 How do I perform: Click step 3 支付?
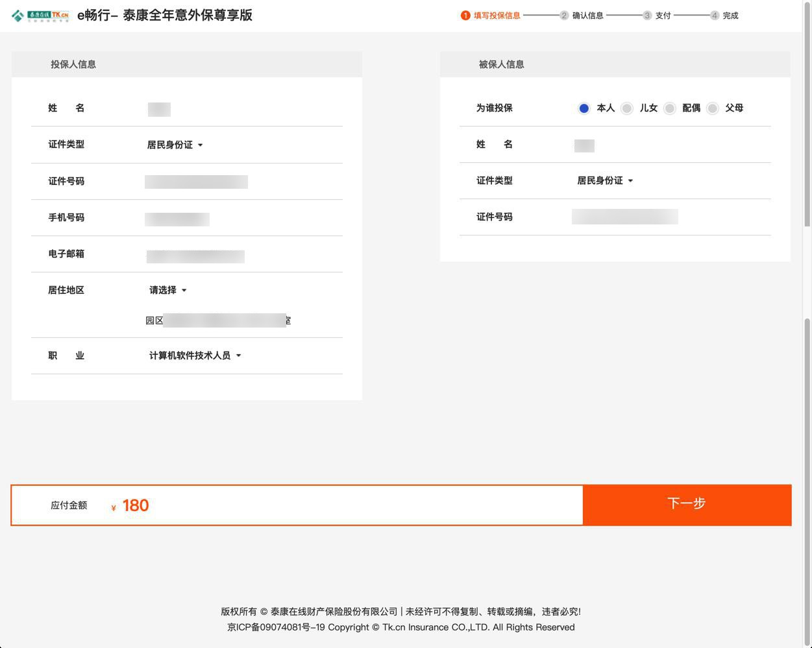657,16
